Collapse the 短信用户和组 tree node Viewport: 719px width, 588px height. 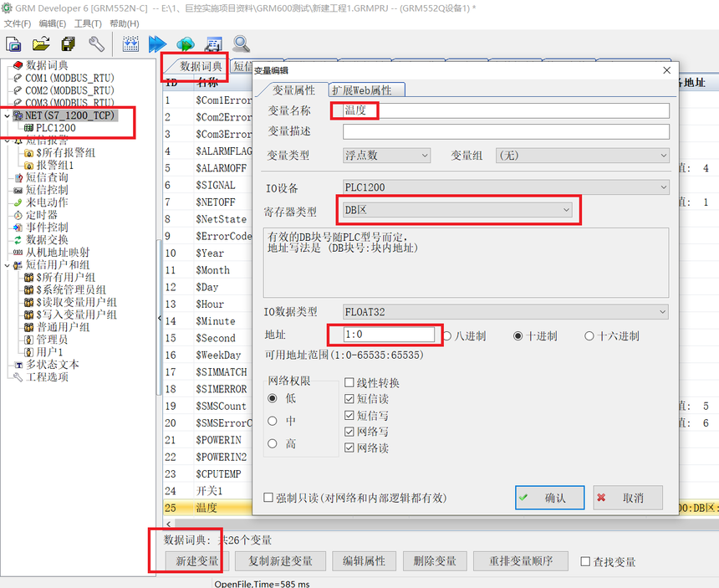coord(7,265)
